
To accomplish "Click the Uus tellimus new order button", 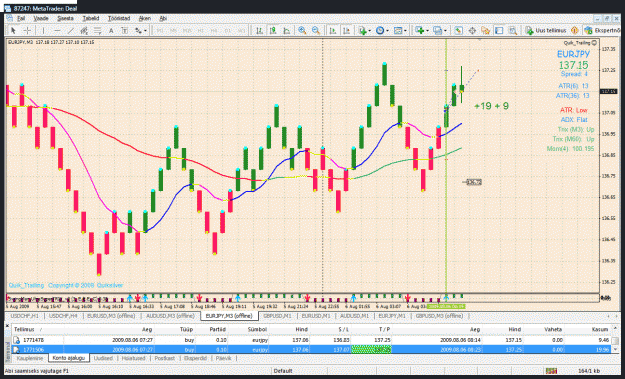I will coord(546,31).
